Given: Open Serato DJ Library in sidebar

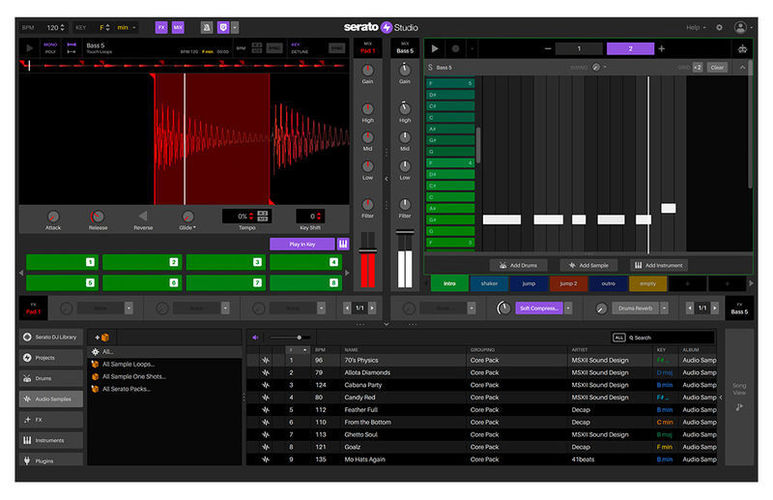Looking at the screenshot, I should 51,337.
